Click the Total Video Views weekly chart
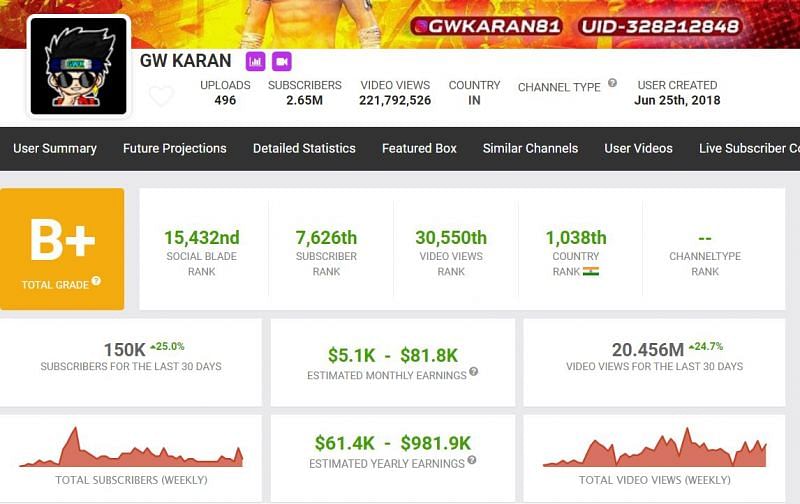This screenshot has width=800, height=504. pyautogui.click(x=654, y=449)
